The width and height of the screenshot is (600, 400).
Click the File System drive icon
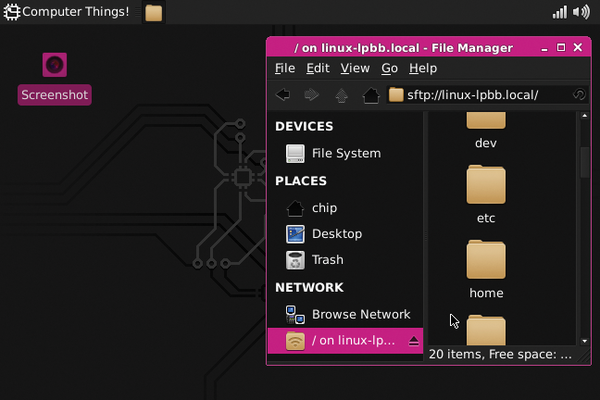click(x=295, y=153)
